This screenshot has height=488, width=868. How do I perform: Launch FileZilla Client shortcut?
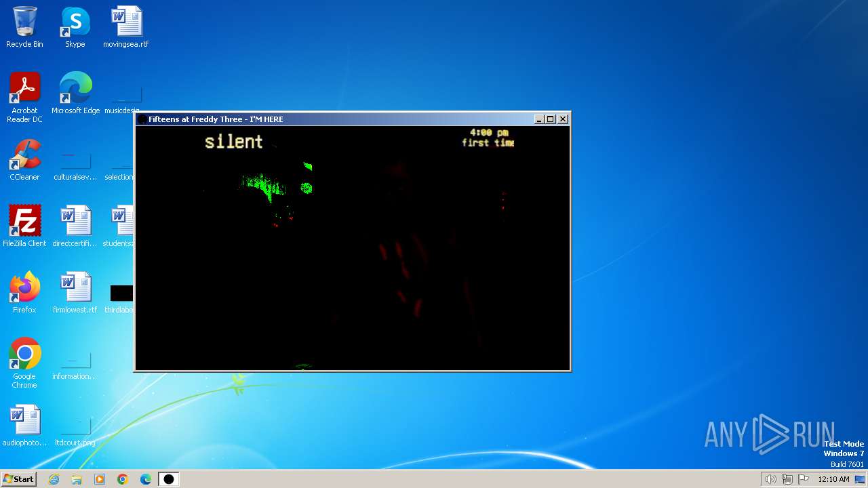[24, 226]
